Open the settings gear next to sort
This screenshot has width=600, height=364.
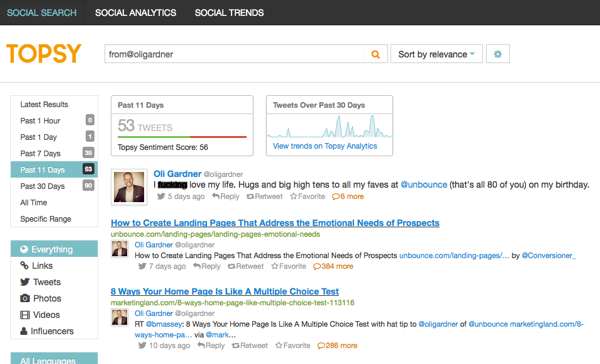497,54
